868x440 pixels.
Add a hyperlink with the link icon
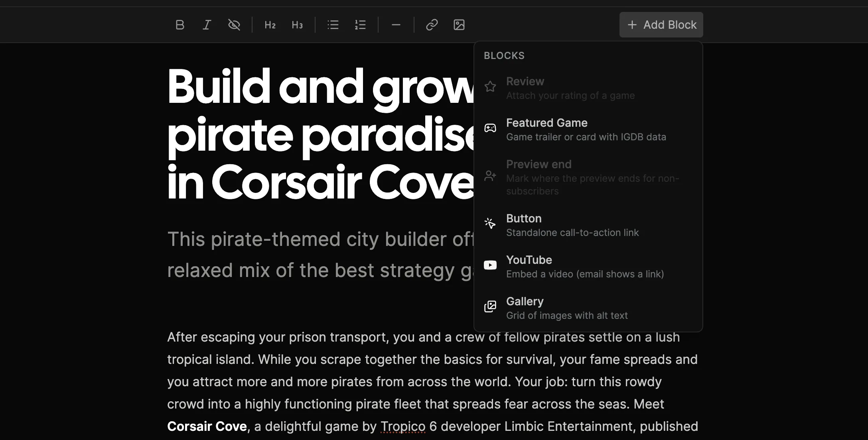(432, 25)
